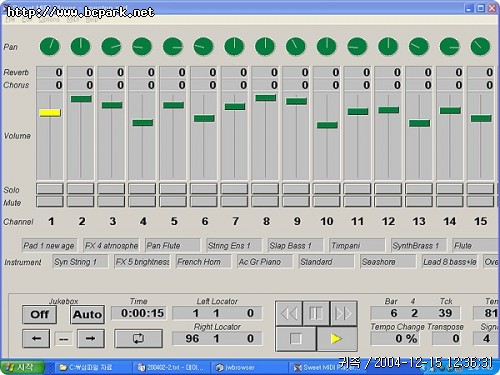Open the FX 4 atmosphere instrument selector
This screenshot has width=500, height=375.
pyautogui.click(x=111, y=246)
